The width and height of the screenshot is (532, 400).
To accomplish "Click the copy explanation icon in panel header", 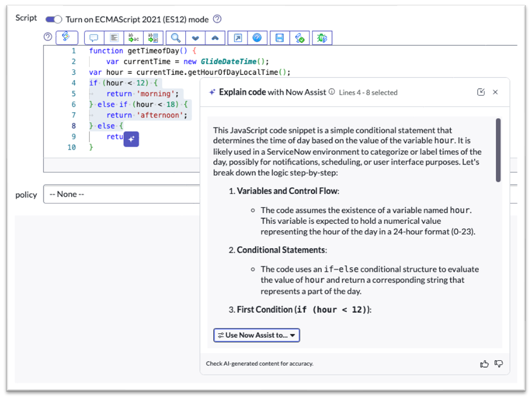I will click(x=481, y=92).
